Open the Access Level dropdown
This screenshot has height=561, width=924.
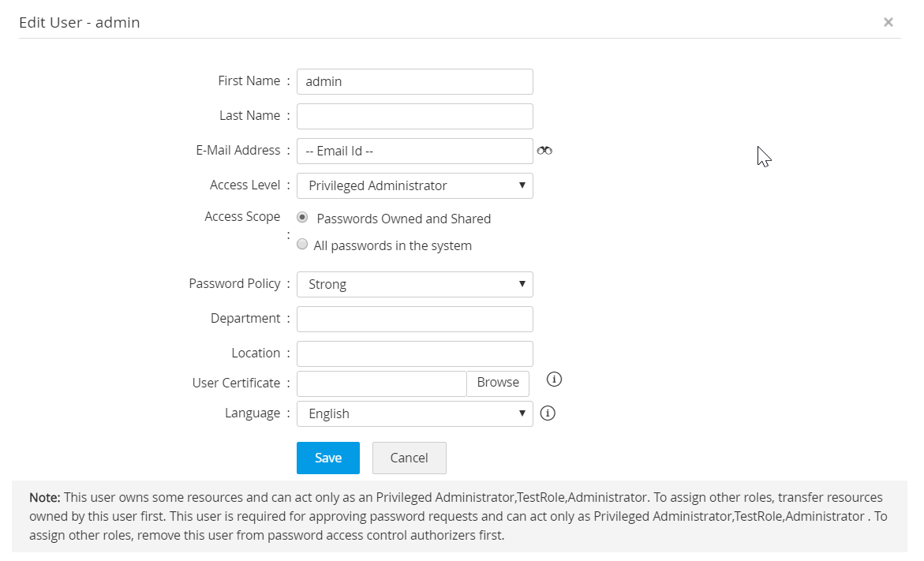[414, 185]
